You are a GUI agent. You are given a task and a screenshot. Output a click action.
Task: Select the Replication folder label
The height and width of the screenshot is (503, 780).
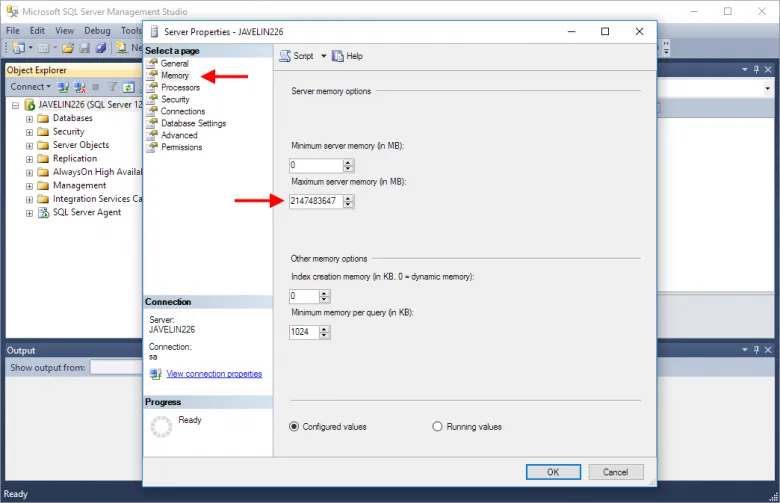click(x=75, y=158)
